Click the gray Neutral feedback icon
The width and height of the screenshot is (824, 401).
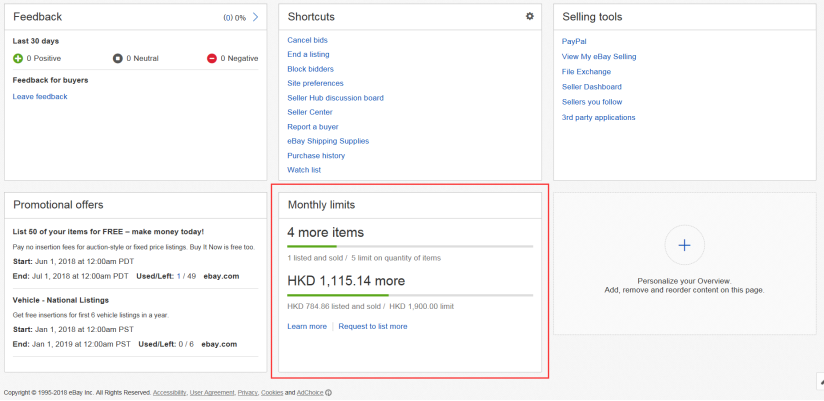118,59
